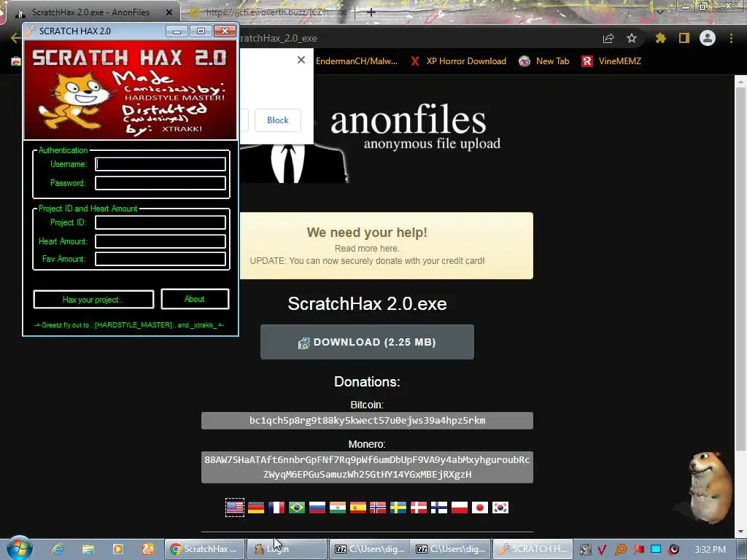The width and height of the screenshot is (747, 560).
Task: Choose the Finnish flag language
Action: (439, 507)
